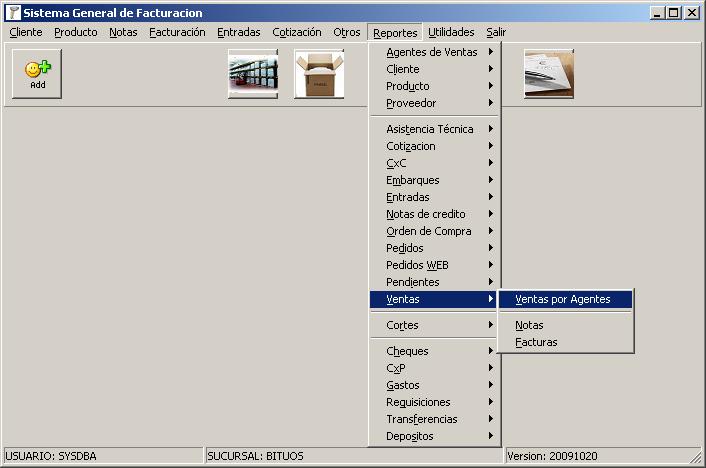Expand the Embarques submenu

click(434, 180)
